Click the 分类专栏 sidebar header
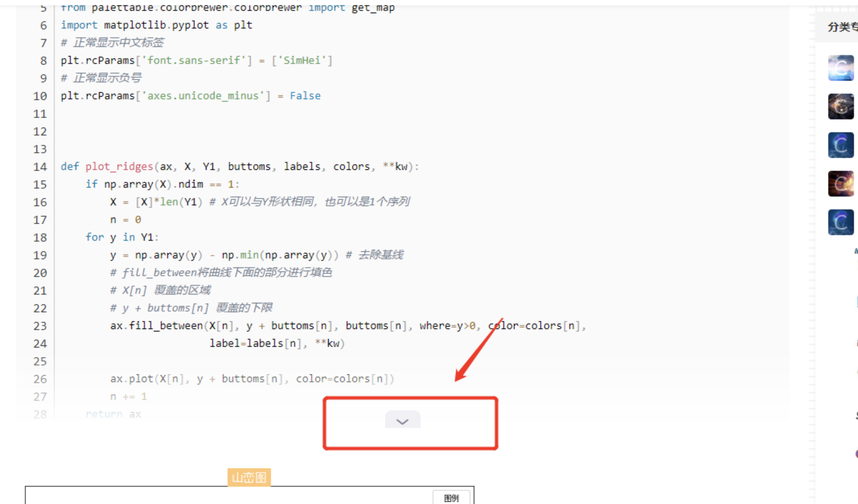The width and height of the screenshot is (858, 504). pyautogui.click(x=842, y=27)
